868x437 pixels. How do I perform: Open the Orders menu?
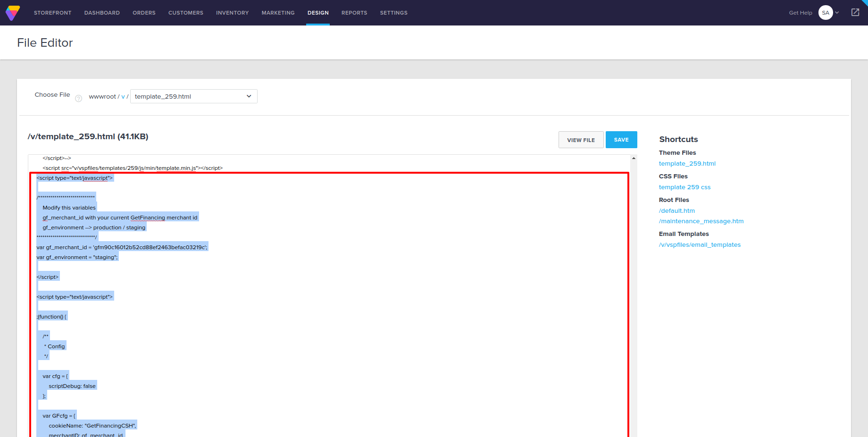coord(144,13)
